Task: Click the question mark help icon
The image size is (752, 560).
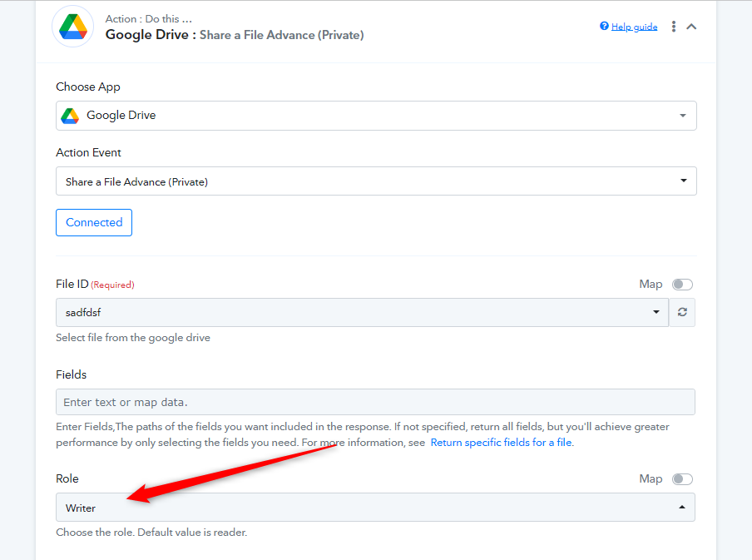Action: (604, 26)
